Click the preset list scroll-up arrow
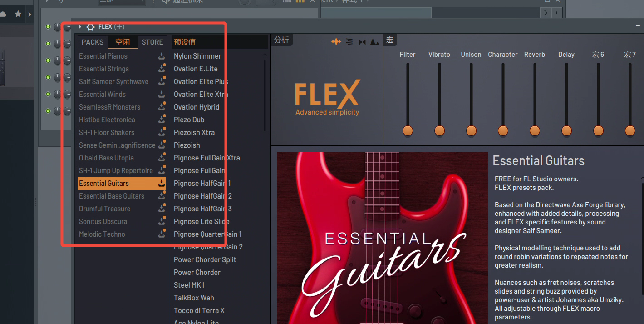Viewport: 644px width, 324px height. tap(265, 55)
